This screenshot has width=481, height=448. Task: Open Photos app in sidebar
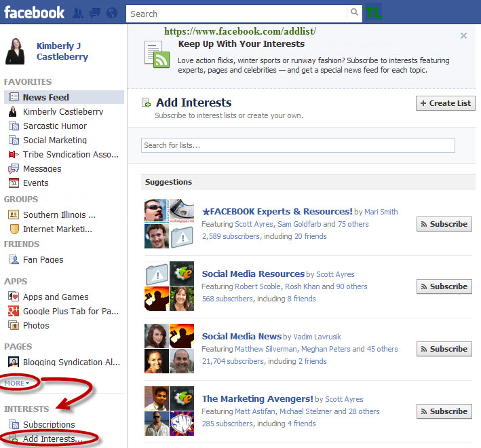point(36,325)
